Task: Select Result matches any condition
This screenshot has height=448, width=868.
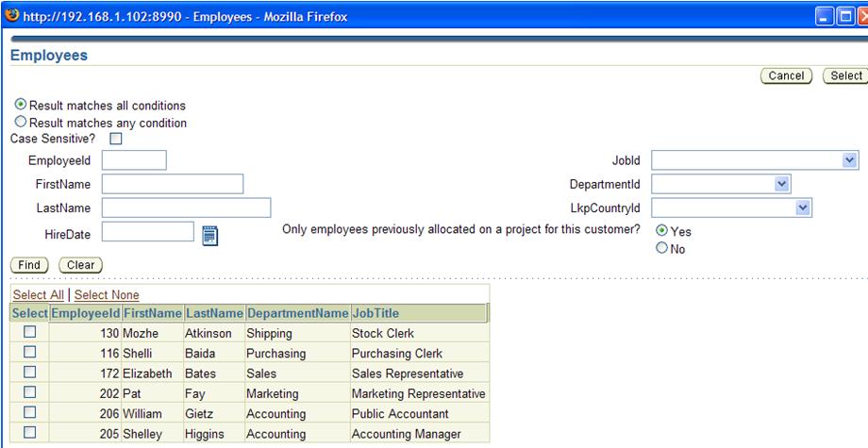Action: point(21,122)
